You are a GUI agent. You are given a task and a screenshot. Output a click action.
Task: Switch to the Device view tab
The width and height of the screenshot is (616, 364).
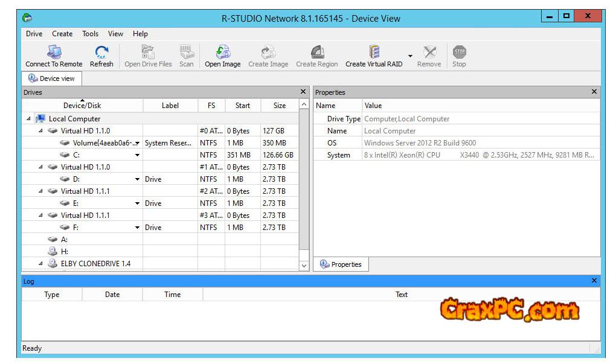(x=52, y=78)
